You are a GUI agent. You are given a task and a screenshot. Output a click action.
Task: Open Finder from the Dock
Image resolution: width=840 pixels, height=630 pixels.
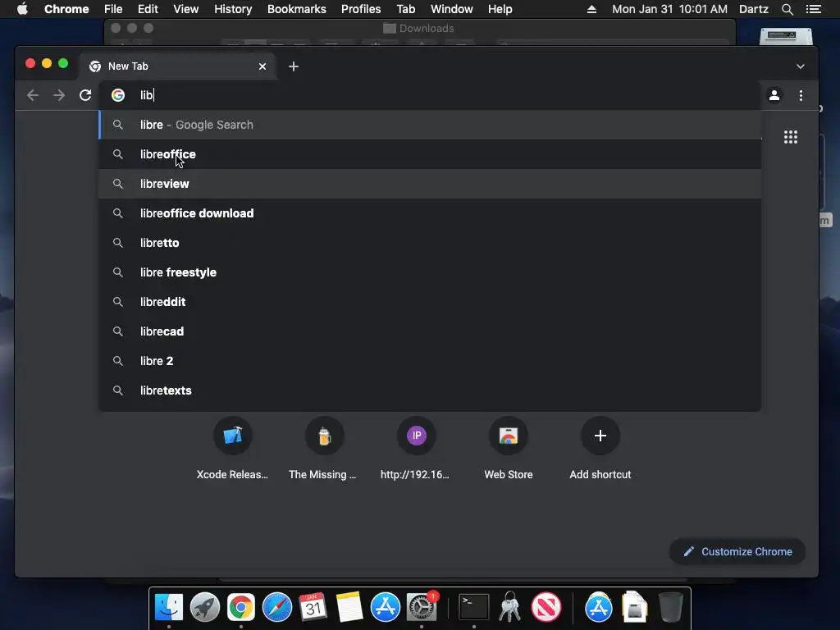(169, 607)
